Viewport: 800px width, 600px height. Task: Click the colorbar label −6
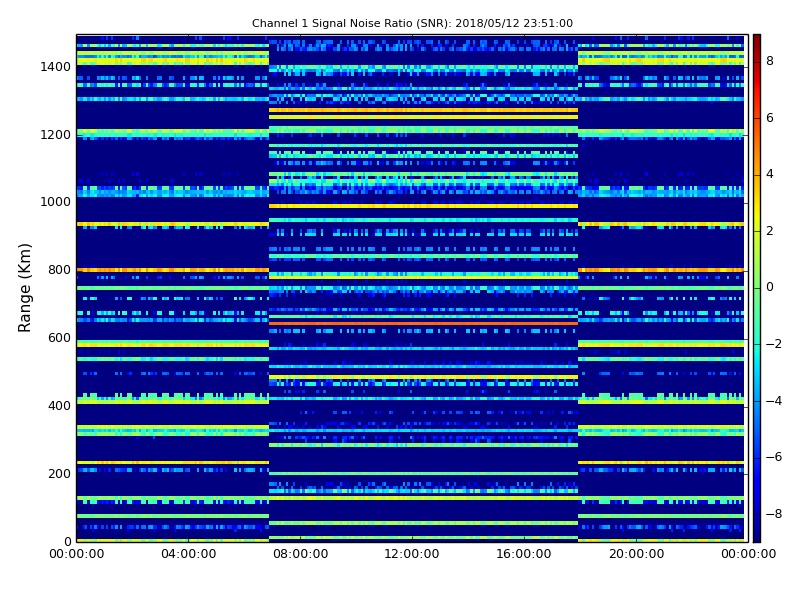pyautogui.click(x=774, y=457)
